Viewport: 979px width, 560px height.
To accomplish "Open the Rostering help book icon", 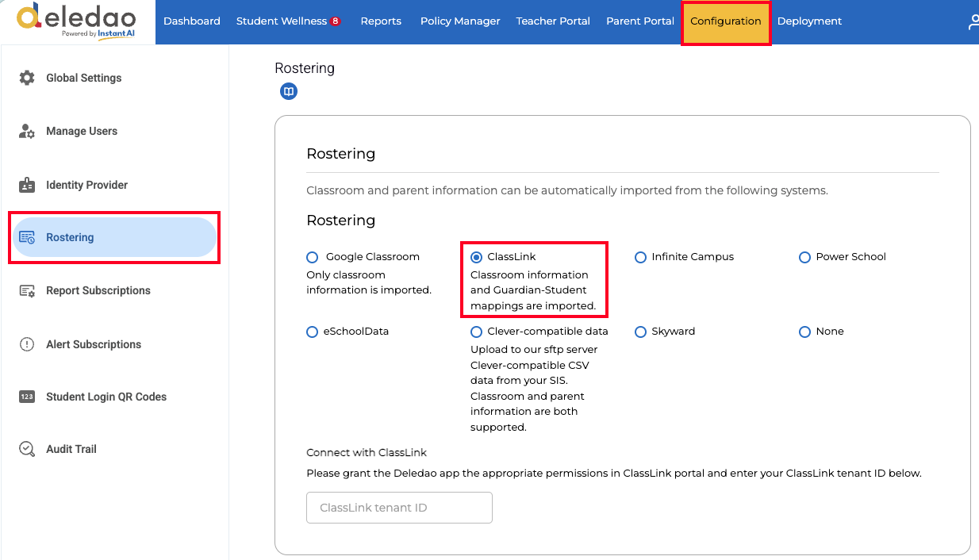I will pos(289,92).
